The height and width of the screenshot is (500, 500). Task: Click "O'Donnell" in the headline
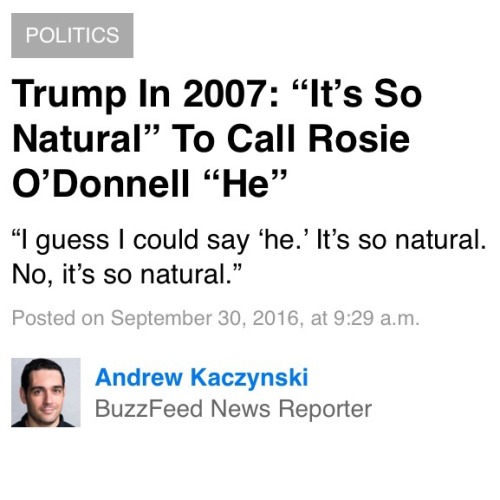coord(101,183)
